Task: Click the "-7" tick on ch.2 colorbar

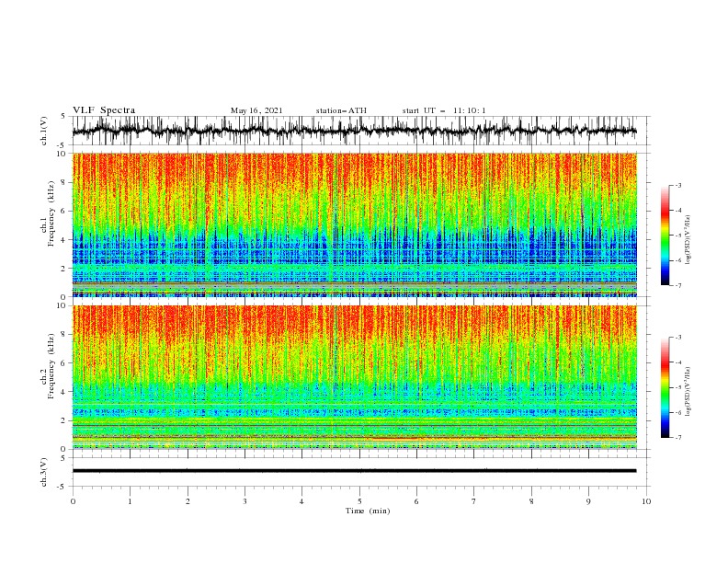Action: coord(677,438)
